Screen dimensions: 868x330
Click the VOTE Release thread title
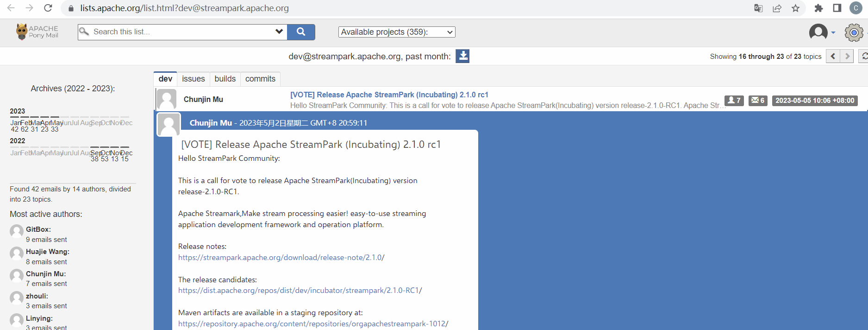point(389,95)
